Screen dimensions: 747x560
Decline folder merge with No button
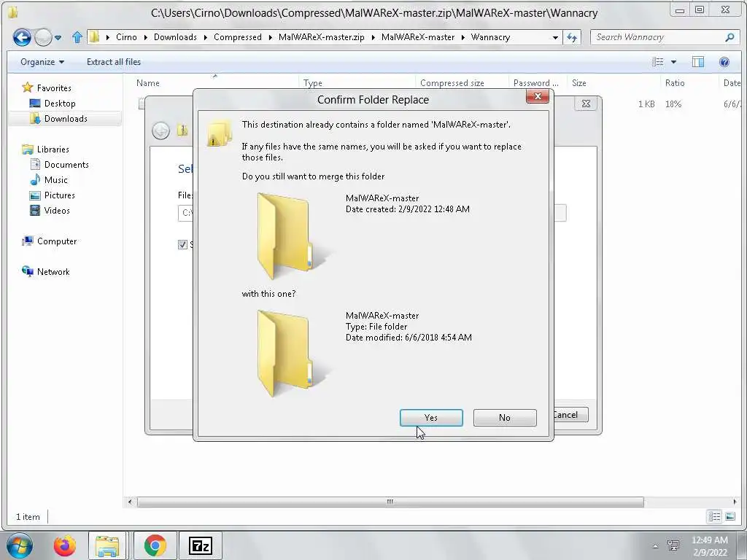point(505,418)
